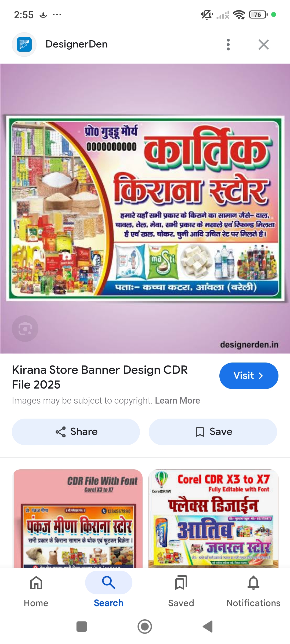
Task: Tap the DesignerDen site logo icon
Action: pos(24,45)
